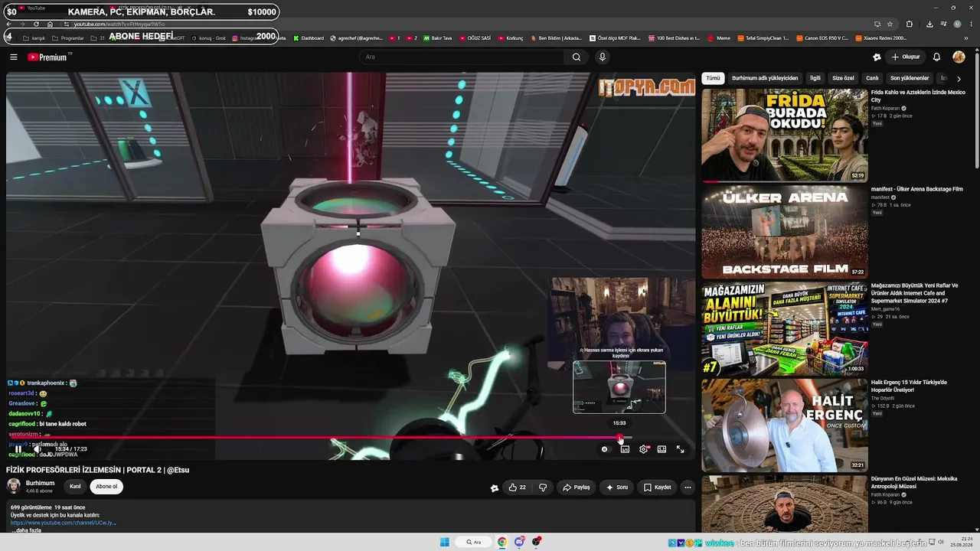Select the Tümü filter chip
Image resolution: width=980 pixels, height=551 pixels.
(713, 78)
